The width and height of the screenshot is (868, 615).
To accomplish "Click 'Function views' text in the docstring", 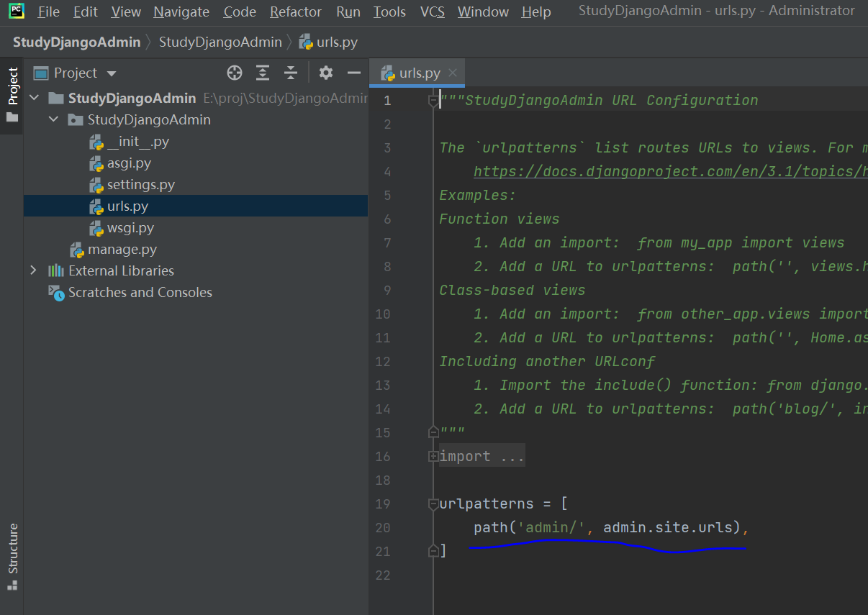I will 499,219.
